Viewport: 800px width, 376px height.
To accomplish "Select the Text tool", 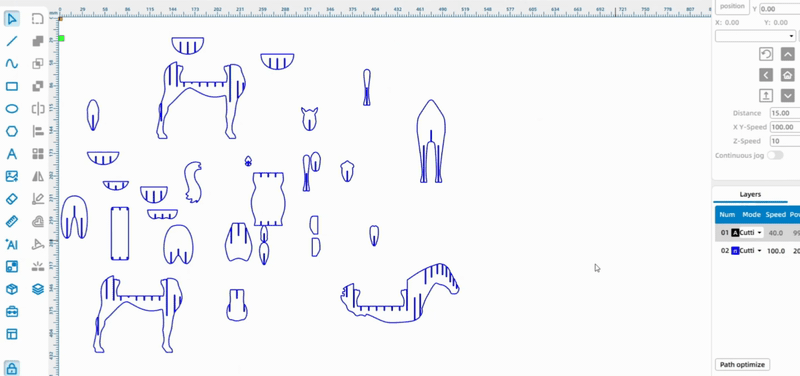I will click(x=12, y=154).
